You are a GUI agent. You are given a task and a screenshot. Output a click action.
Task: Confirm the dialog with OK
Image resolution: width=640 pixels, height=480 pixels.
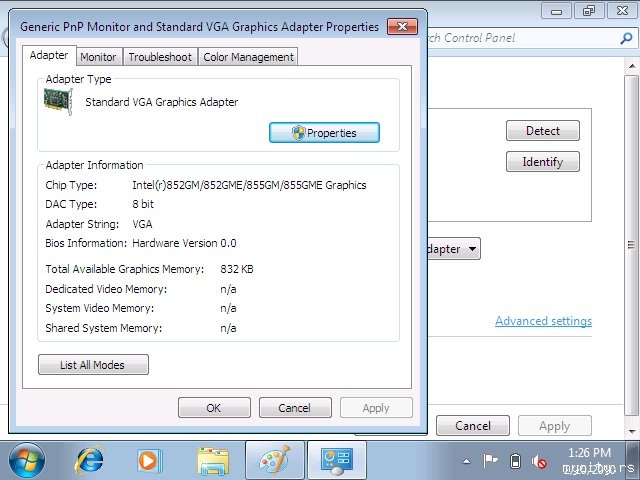click(214, 408)
